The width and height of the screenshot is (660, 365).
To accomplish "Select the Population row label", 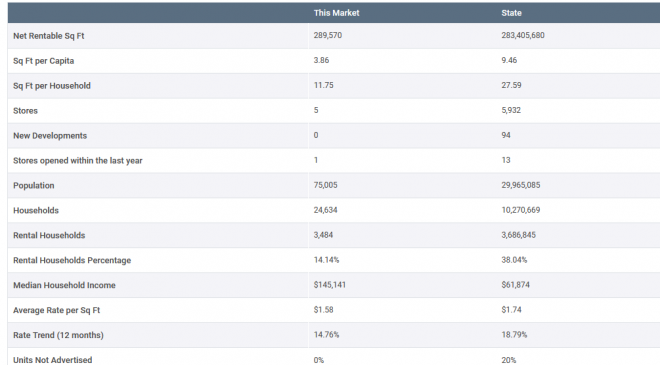I will (34, 185).
